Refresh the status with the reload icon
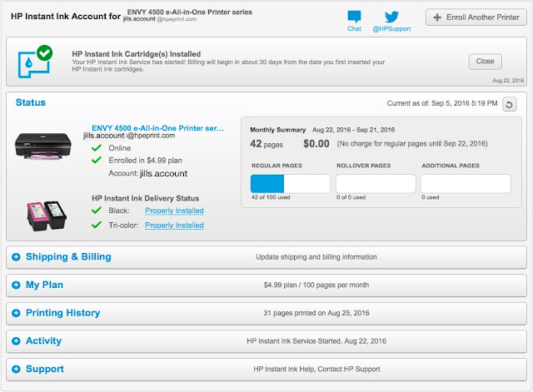This screenshot has width=533, height=392. (x=509, y=104)
